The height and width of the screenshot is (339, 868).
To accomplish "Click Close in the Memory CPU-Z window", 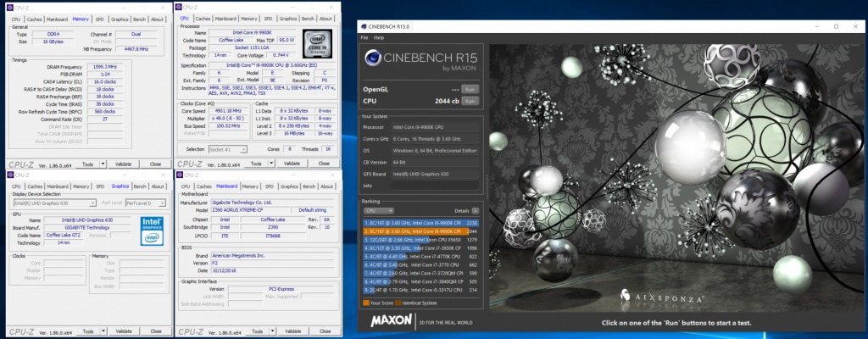I will click(x=156, y=164).
